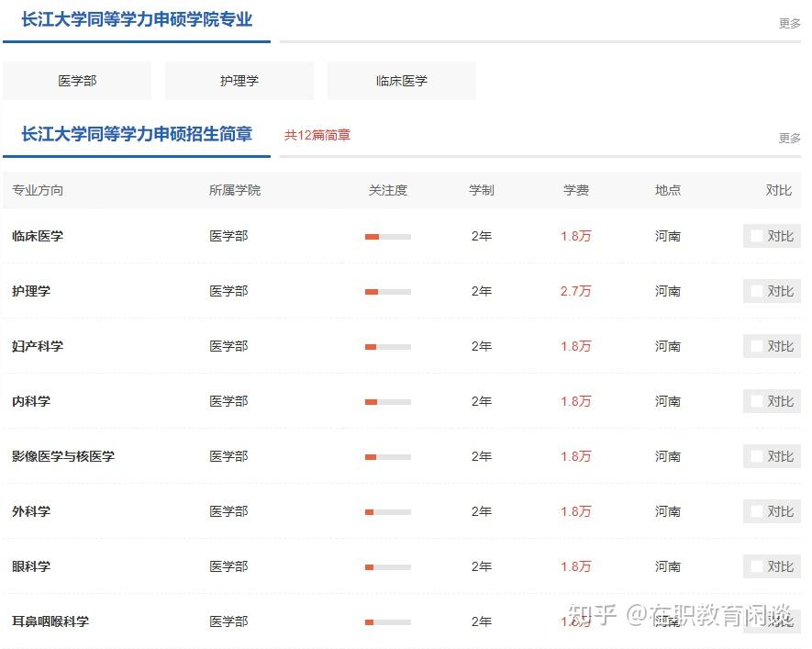Image resolution: width=812 pixels, height=649 pixels.
Task: Click the 关注度 bar for 护理学
Action: [x=388, y=292]
